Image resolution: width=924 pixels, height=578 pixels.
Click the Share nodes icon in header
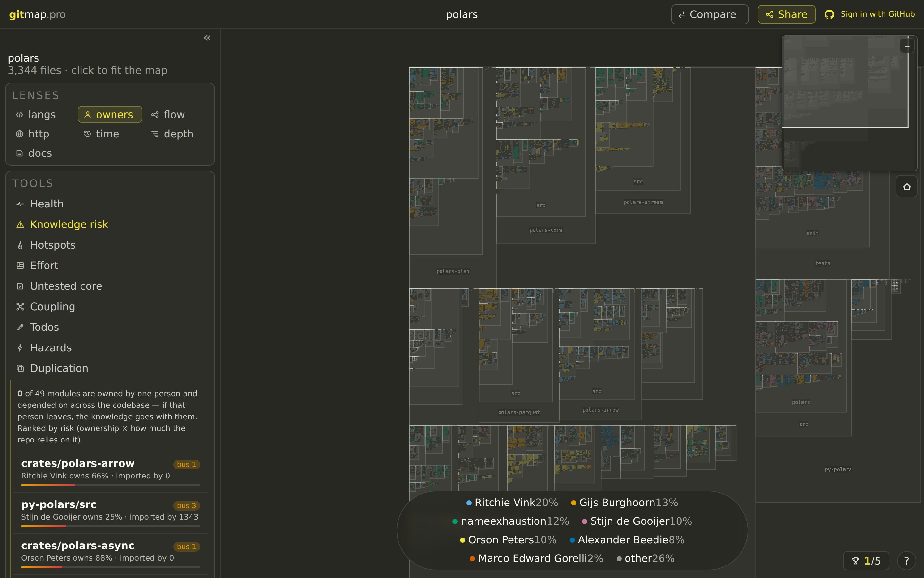[x=770, y=14]
